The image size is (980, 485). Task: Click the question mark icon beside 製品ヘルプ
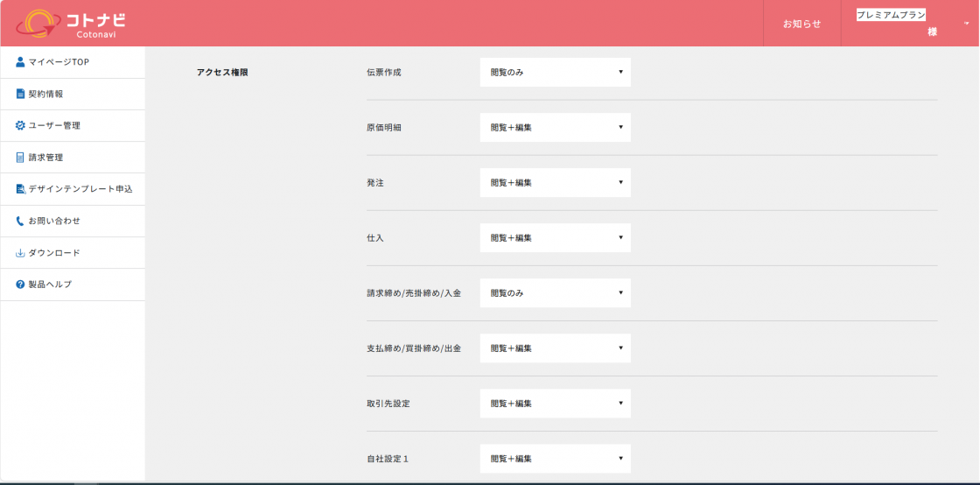coord(20,285)
